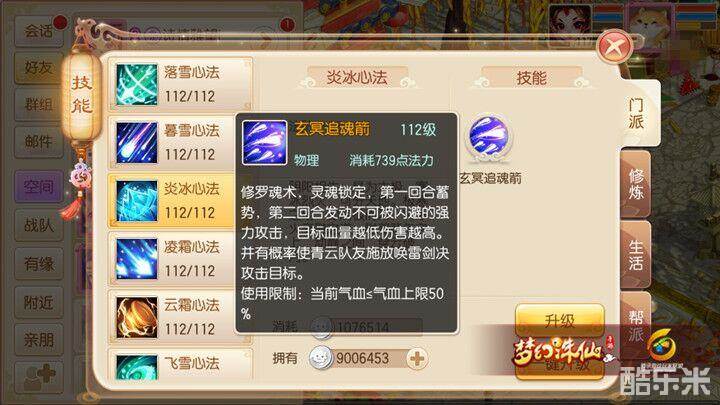This screenshot has width=720, height=405.
Task: Select the 飞雪心法 skill icon
Action: coord(136,366)
